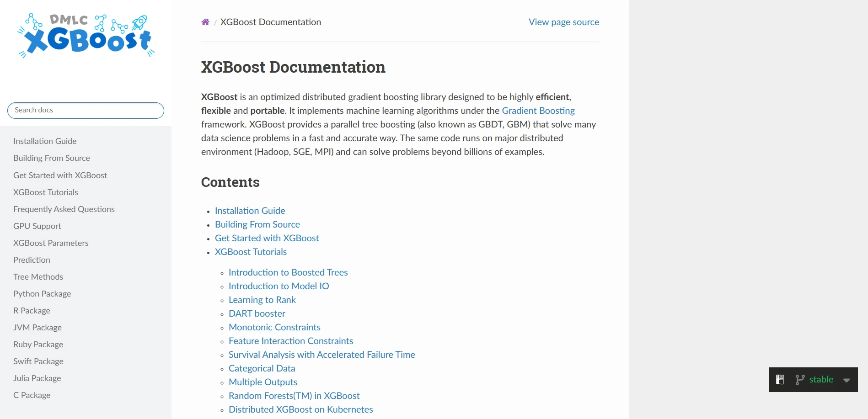868x419 pixels.
Task: Select Python Package in sidebar
Action: pos(42,294)
